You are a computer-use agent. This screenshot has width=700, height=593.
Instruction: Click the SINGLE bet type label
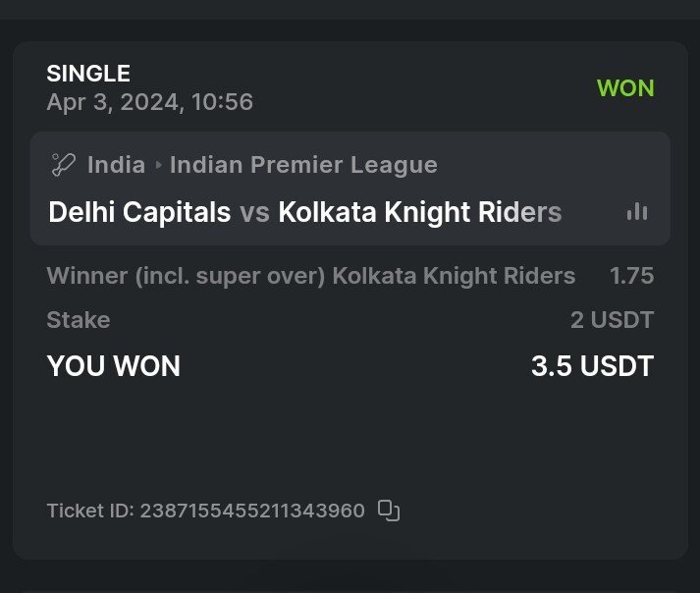[x=88, y=73]
